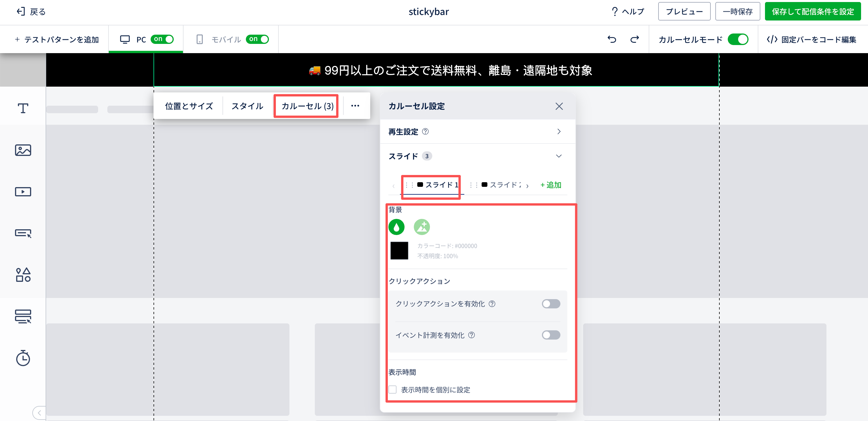This screenshot has width=868, height=421.
Task: Click the 戻る back button
Action: (31, 12)
